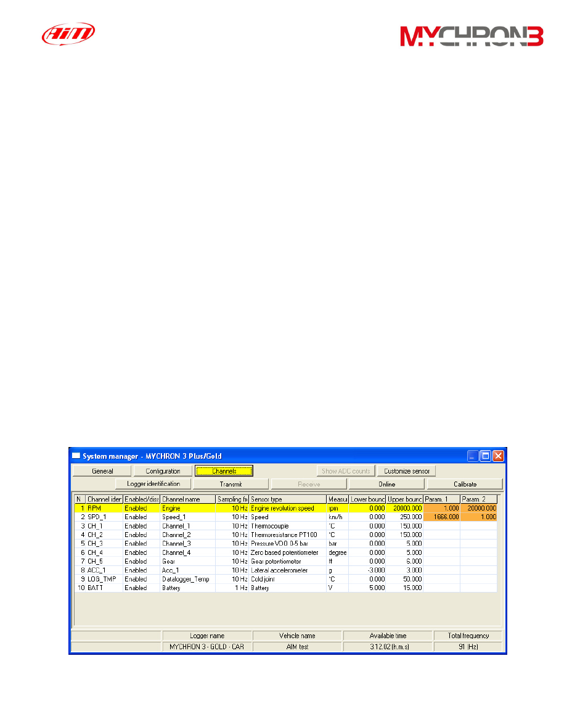This screenshot has width=588, height=714.
Task: Click the Transmit button
Action: click(x=231, y=483)
